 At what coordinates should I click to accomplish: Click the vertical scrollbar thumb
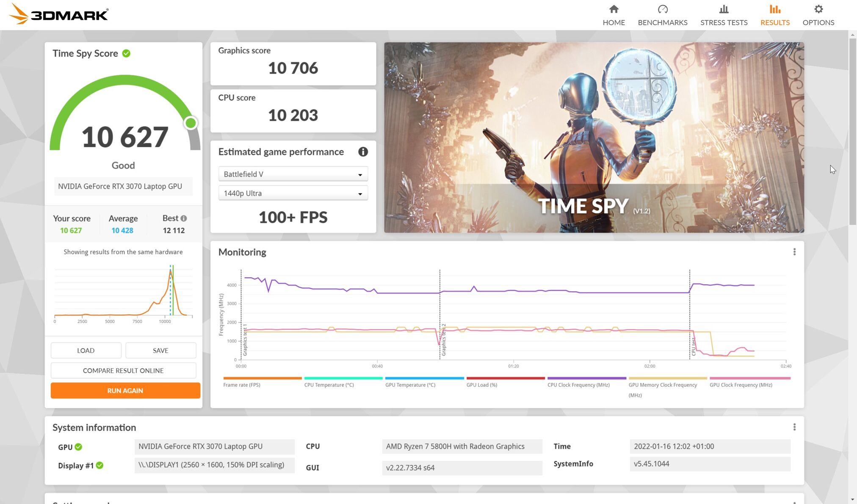pyautogui.click(x=853, y=131)
